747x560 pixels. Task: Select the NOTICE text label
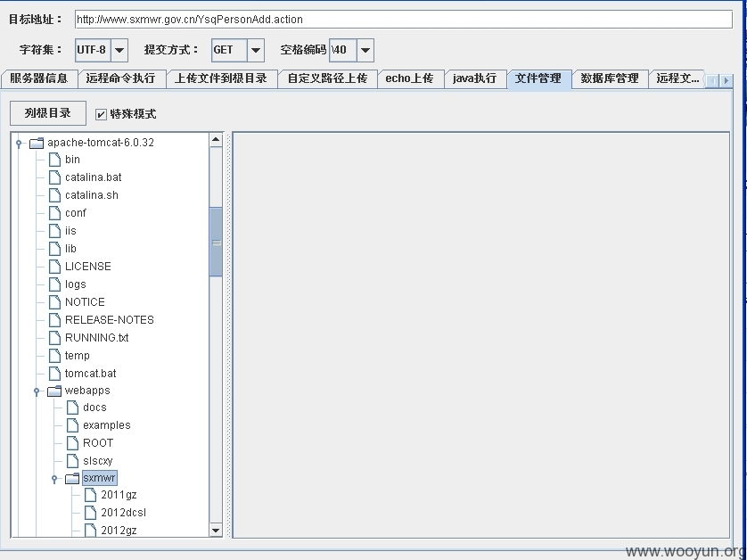click(x=85, y=302)
